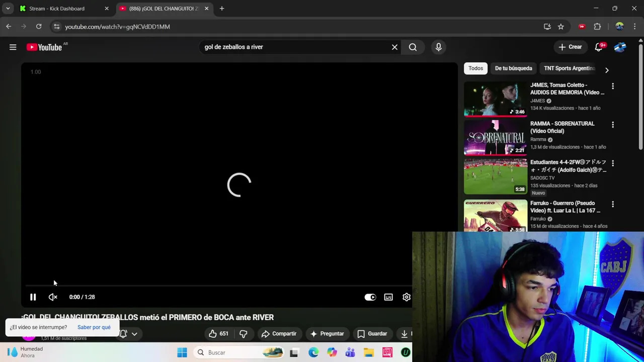Switch to Stream - Kick Dashboard tab
This screenshot has height=362, width=644.
(57, 9)
